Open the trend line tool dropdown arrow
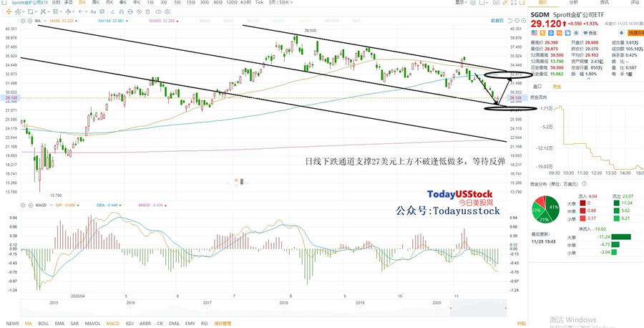 tap(24, 12)
